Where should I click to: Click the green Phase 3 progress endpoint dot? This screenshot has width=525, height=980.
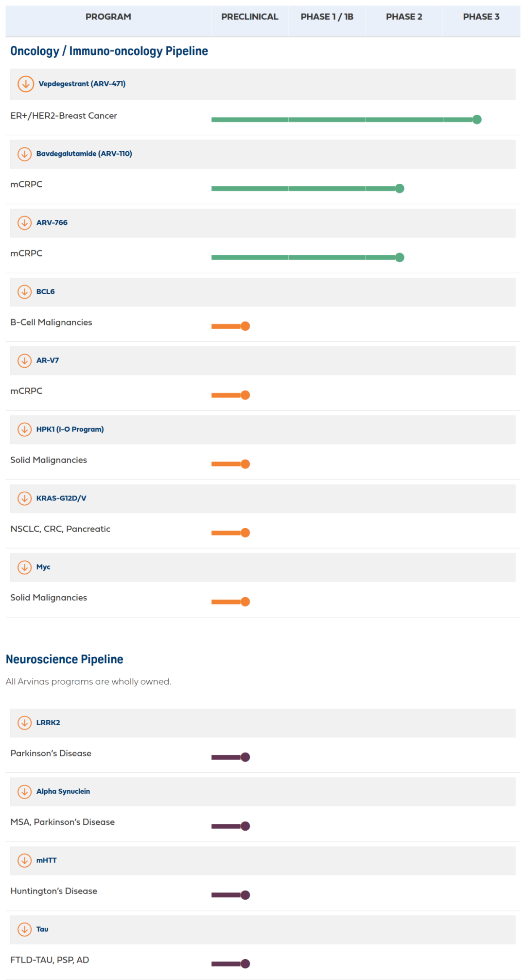point(477,120)
